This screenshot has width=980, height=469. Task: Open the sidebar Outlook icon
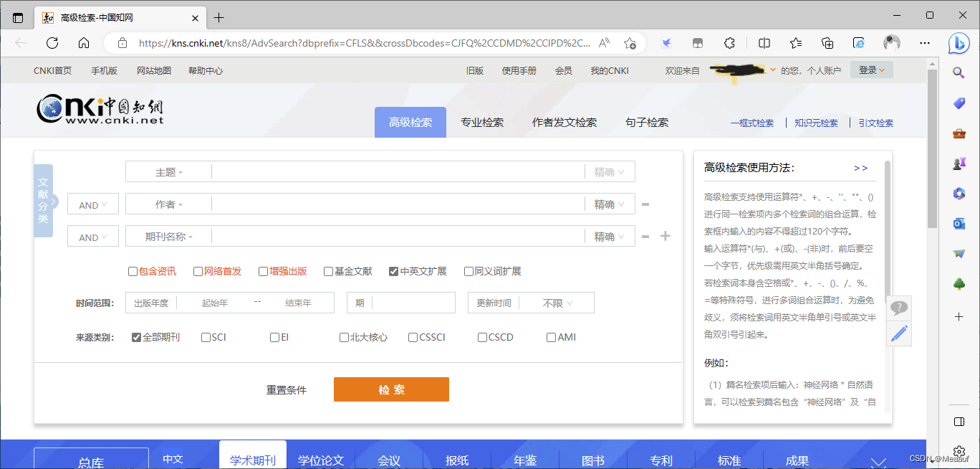(959, 224)
